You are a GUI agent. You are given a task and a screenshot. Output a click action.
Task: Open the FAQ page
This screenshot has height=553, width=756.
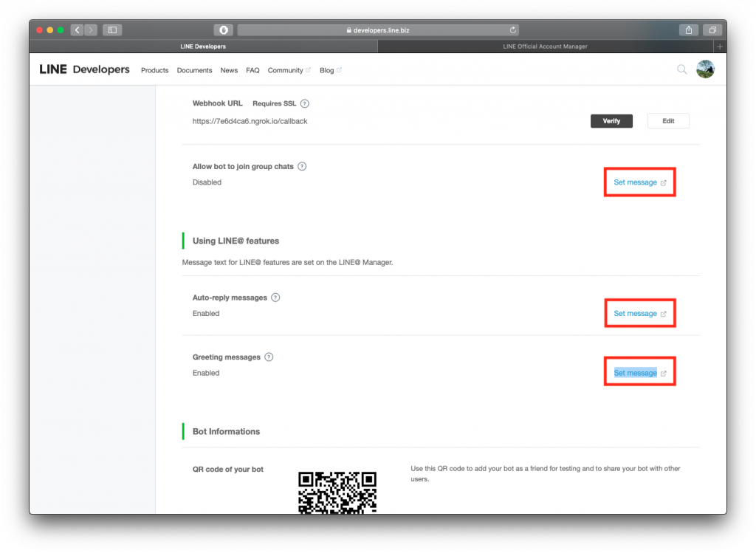(x=252, y=70)
